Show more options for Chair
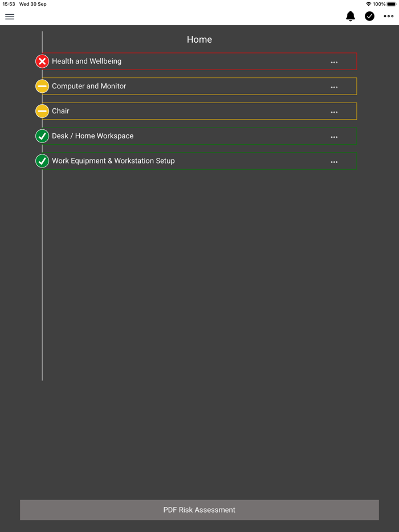The image size is (399, 532). [334, 112]
